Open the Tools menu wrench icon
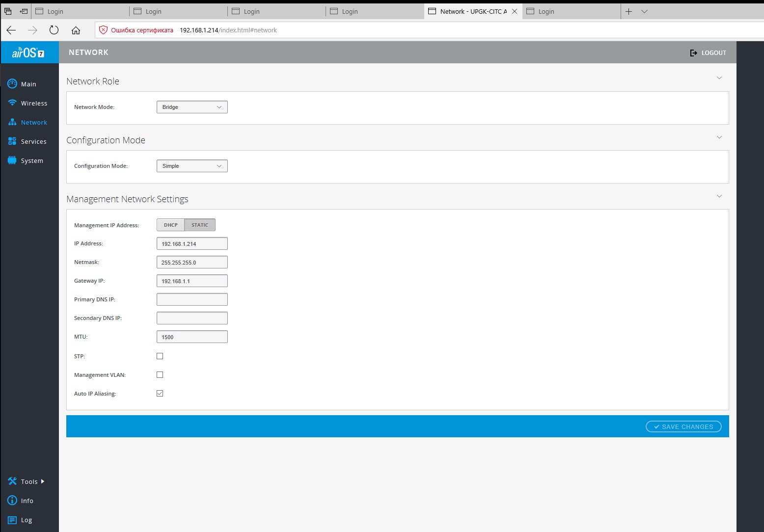Viewport: 764px width, 532px height. tap(12, 481)
